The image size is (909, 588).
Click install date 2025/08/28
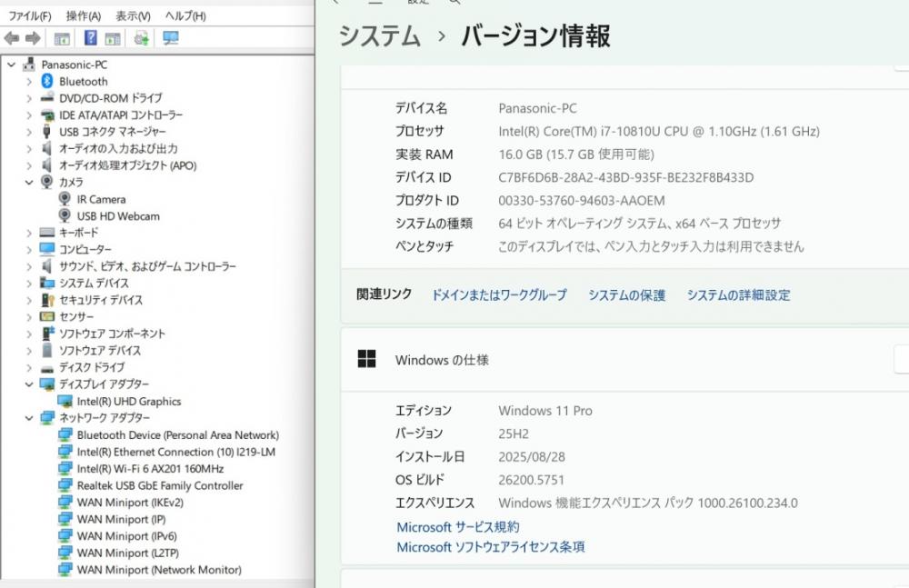(532, 457)
